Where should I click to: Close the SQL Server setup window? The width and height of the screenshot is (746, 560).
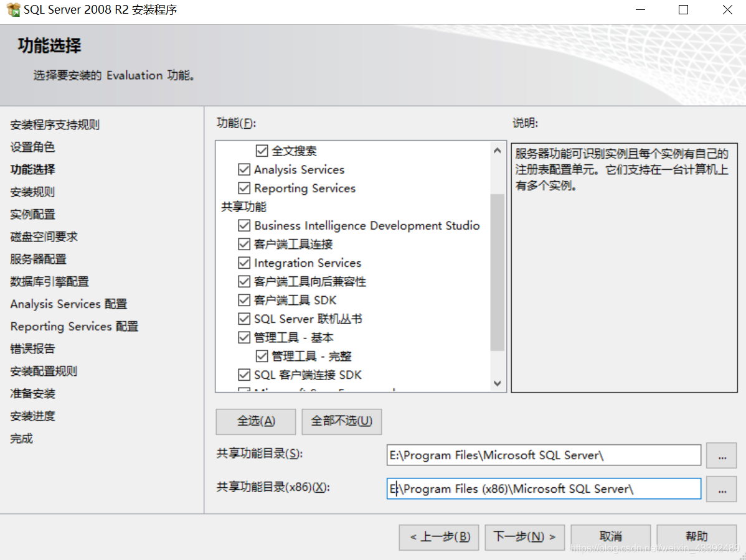727,9
